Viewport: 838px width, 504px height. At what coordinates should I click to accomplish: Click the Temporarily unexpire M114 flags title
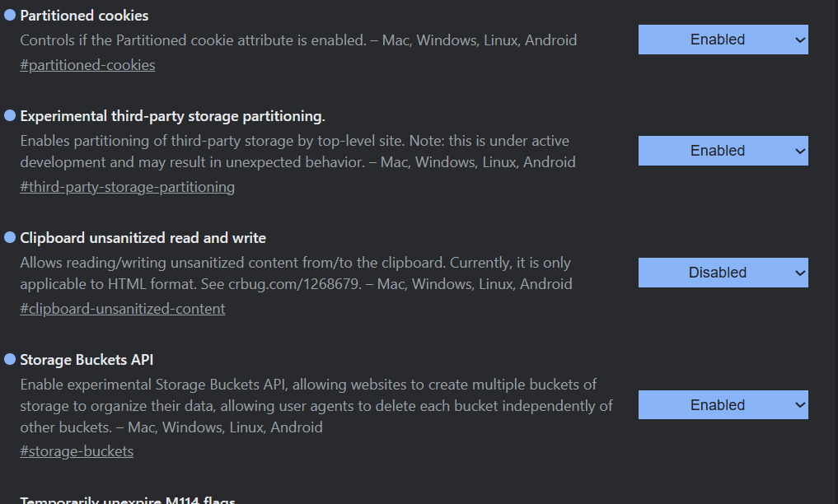click(x=128, y=500)
